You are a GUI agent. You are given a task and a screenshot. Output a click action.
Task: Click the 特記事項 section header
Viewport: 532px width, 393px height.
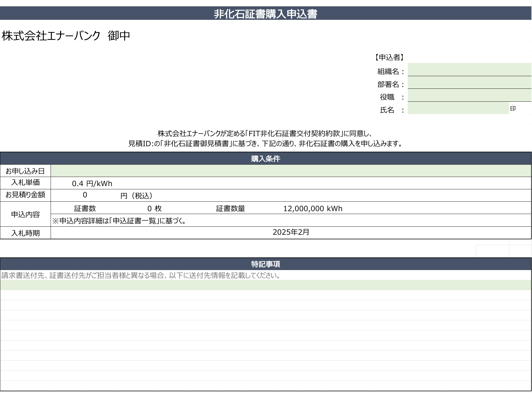(266, 264)
